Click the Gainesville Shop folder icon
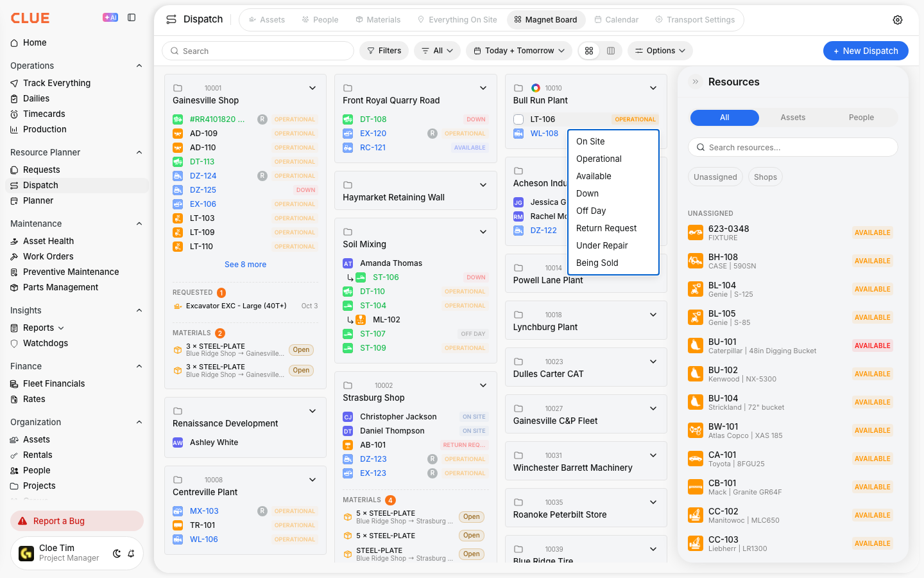The width and height of the screenshot is (924, 578). click(x=178, y=88)
